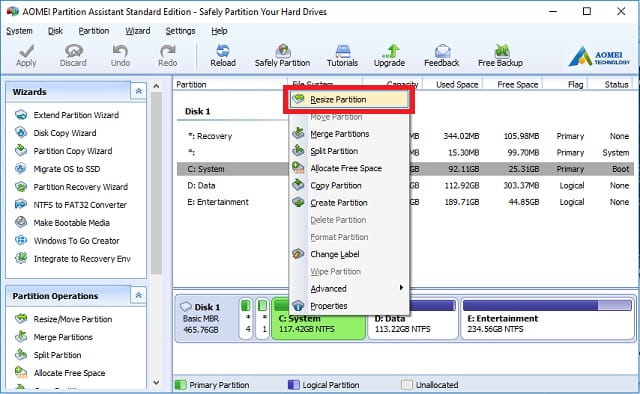Open the Wizard menu in the menu bar
This screenshot has height=394, width=640.
coord(138,31)
